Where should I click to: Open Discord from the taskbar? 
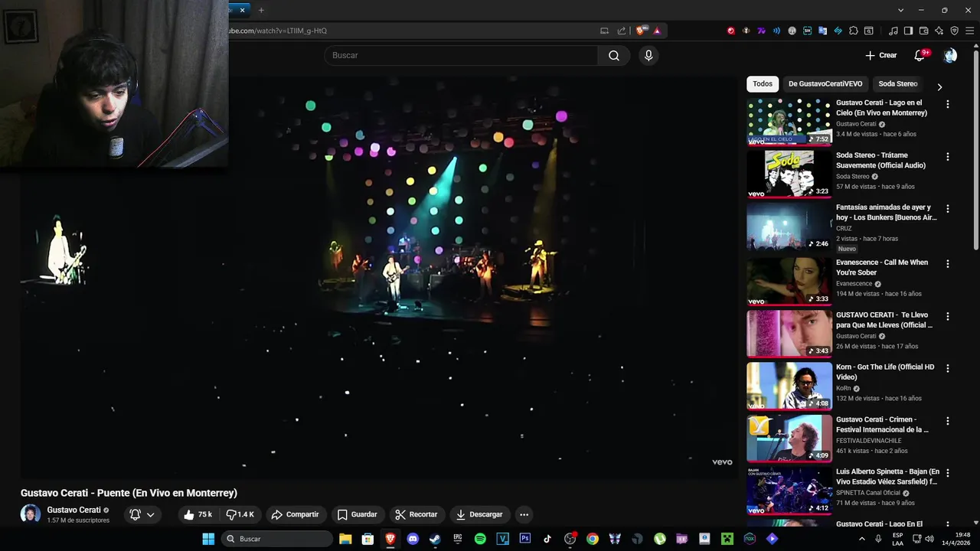(413, 539)
